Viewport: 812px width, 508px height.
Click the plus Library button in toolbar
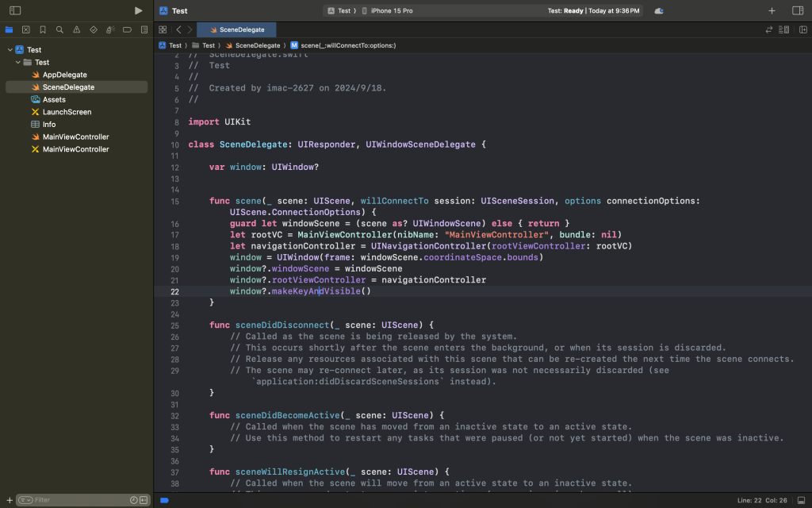(772, 10)
